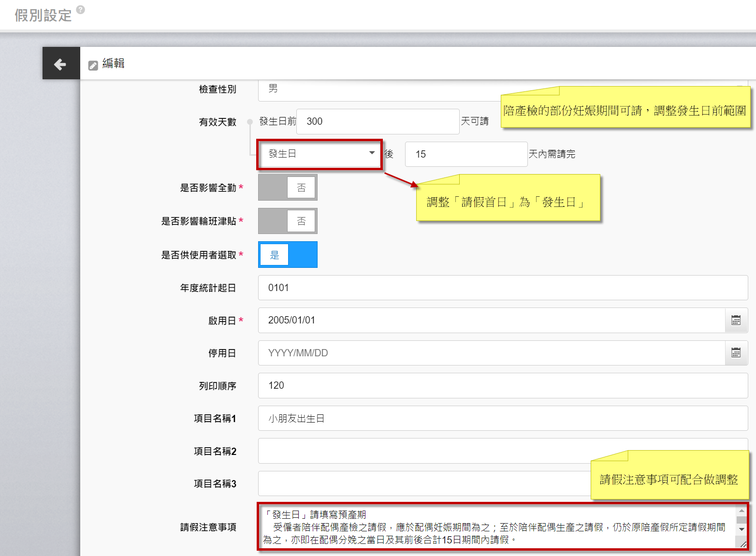The height and width of the screenshot is (556, 756).
Task: Click the 年度統計起日 field
Action: (x=503, y=288)
